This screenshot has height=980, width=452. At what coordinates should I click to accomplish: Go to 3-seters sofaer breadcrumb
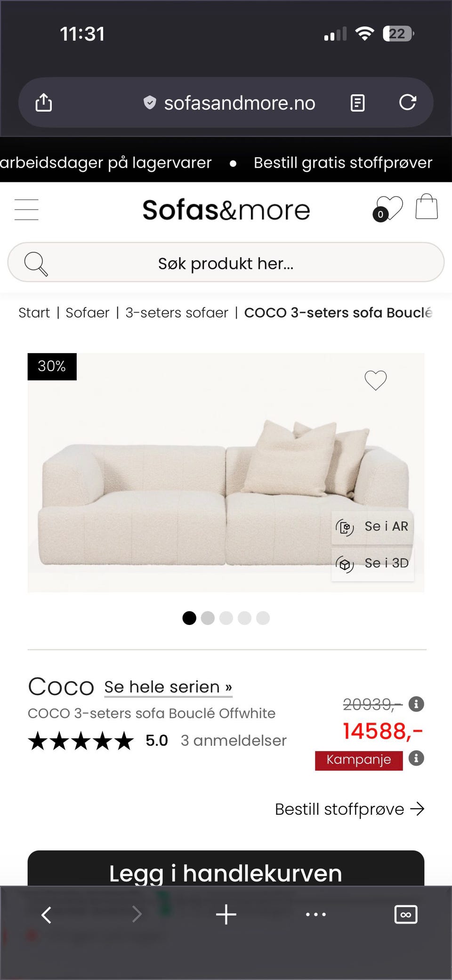click(177, 313)
